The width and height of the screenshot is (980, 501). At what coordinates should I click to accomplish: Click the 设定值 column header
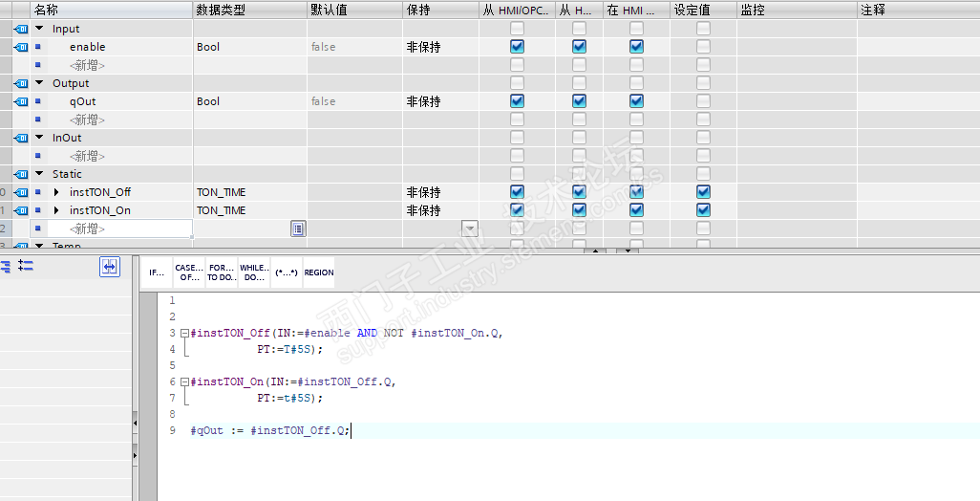tap(703, 10)
